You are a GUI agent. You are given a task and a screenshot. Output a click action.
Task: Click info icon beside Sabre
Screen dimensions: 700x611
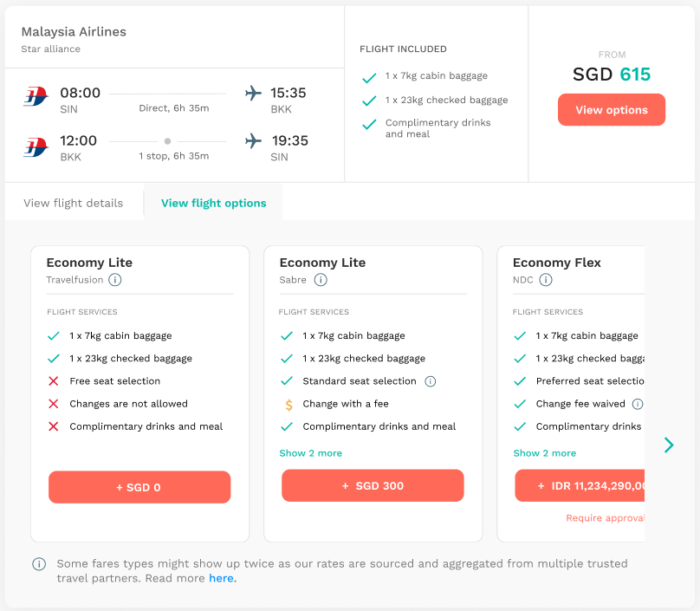click(321, 280)
